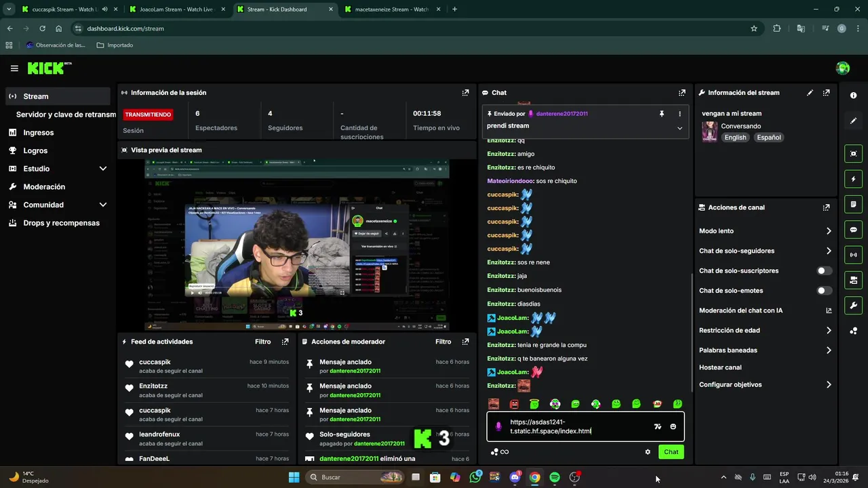Open Drops y recompensas in the sidebar
The image size is (868, 488).
coord(58,223)
